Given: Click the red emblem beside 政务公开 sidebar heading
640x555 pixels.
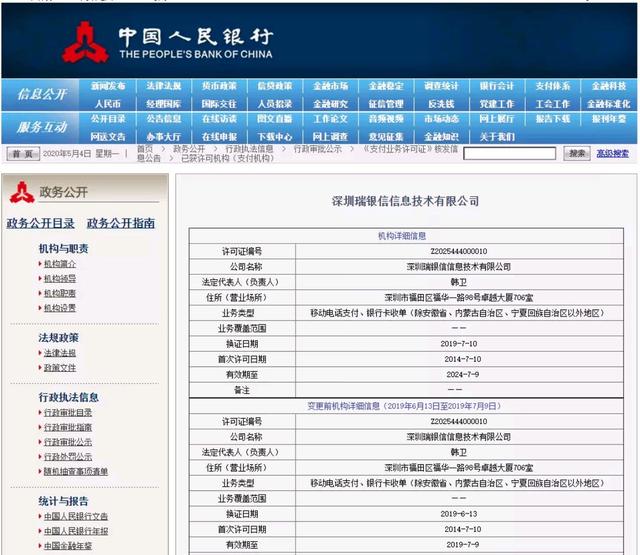Looking at the screenshot, I should pos(22,193).
